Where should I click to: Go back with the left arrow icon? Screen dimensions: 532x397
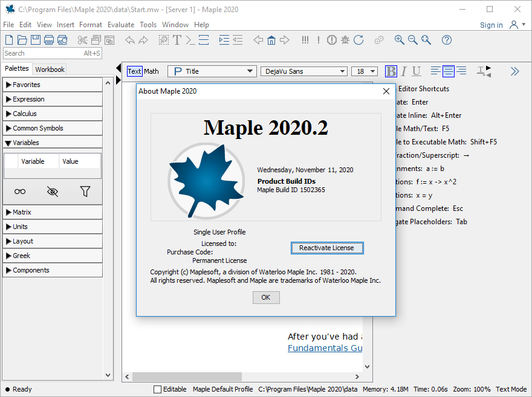point(258,40)
